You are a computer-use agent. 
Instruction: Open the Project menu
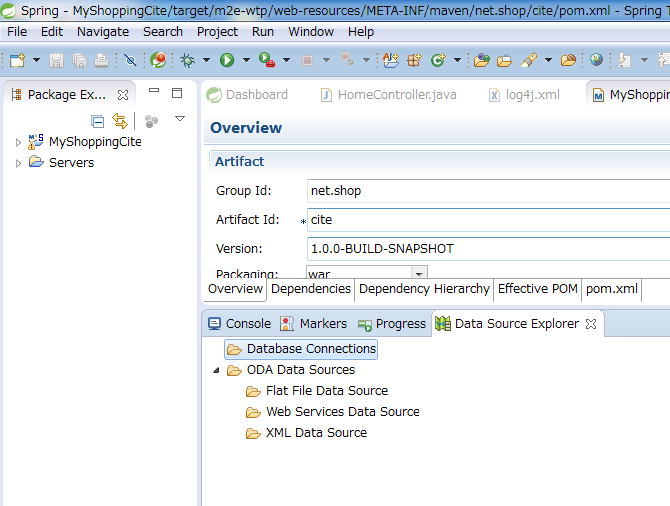coord(217,32)
